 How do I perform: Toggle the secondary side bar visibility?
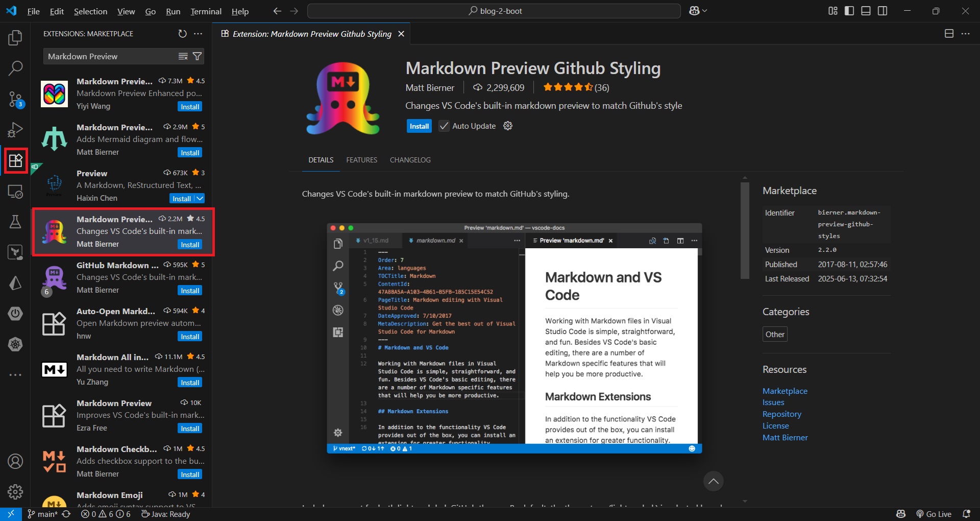point(883,11)
